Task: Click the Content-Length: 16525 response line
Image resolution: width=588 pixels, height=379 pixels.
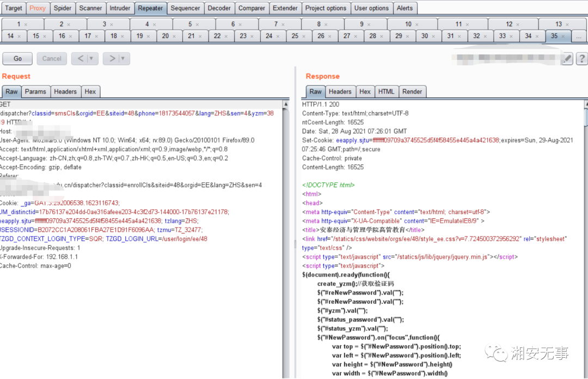Action: click(x=333, y=167)
